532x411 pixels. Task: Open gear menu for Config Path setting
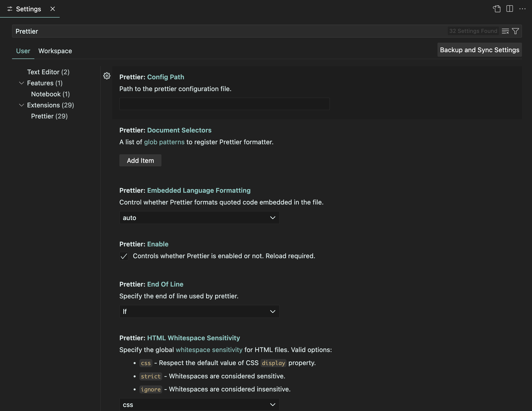coord(107,76)
